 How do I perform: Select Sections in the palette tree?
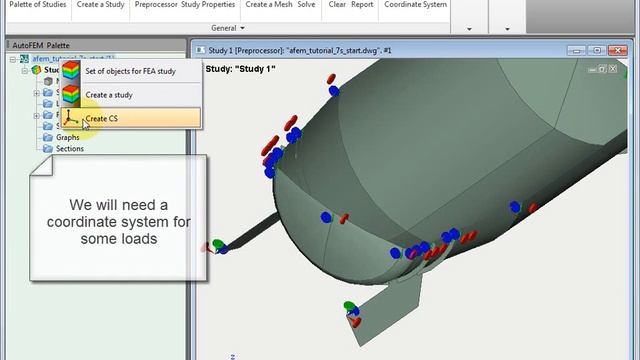(70, 149)
